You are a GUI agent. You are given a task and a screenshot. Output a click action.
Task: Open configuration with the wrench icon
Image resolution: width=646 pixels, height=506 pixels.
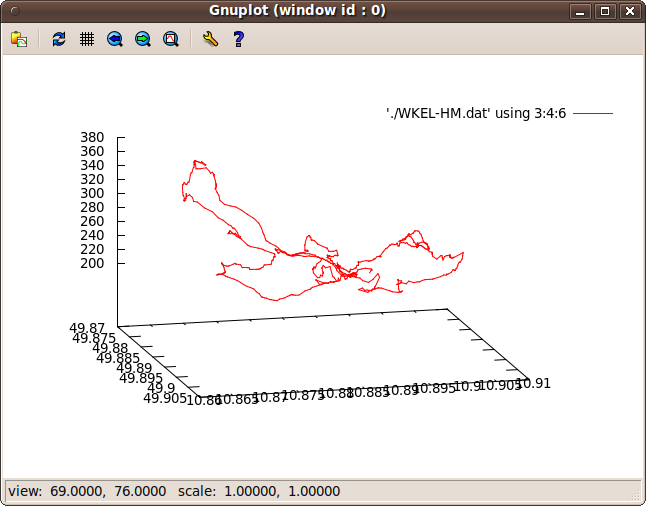pos(209,39)
